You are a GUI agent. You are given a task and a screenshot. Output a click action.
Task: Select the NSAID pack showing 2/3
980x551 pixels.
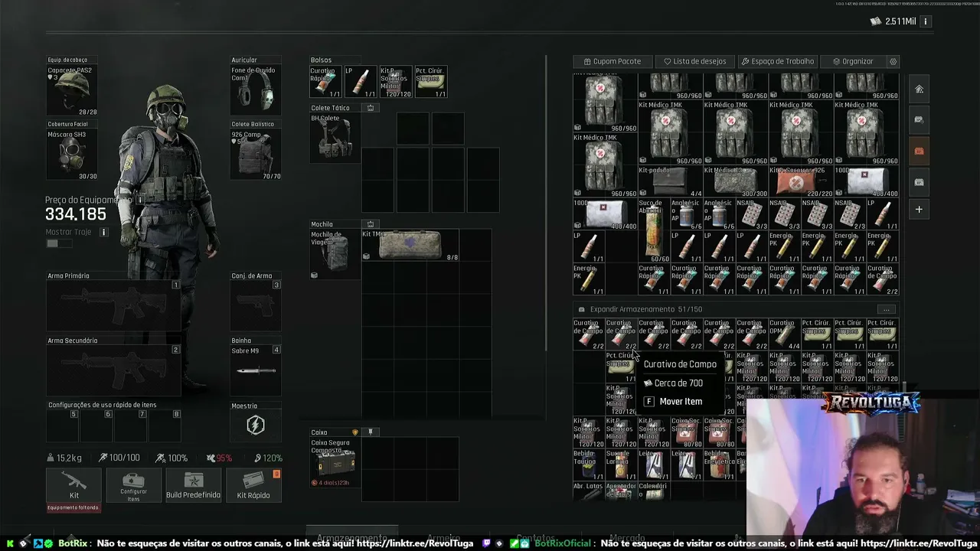click(849, 214)
